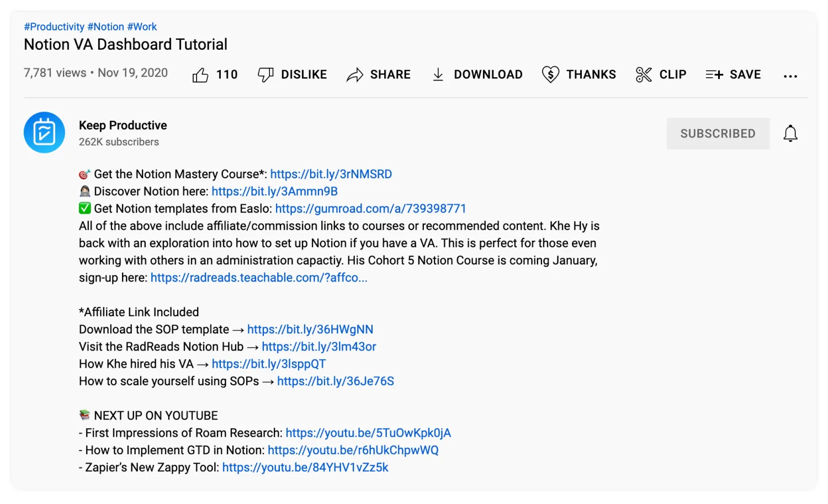Click the video title Notion VA Dashboard Tutorial
Image resolution: width=828 pixels, height=504 pixels.
coord(125,45)
